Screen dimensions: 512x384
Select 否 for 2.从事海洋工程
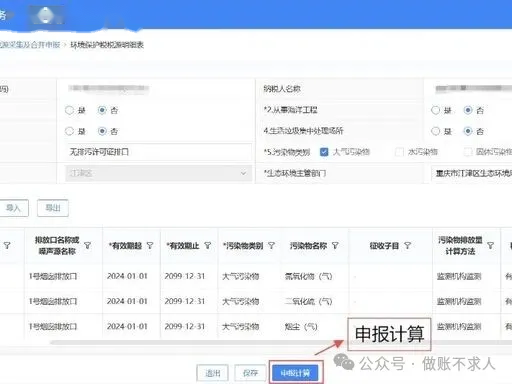coord(468,110)
